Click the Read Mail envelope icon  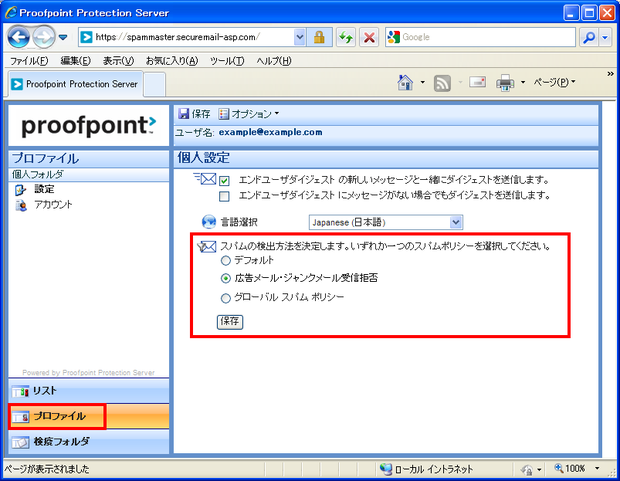click(x=477, y=82)
